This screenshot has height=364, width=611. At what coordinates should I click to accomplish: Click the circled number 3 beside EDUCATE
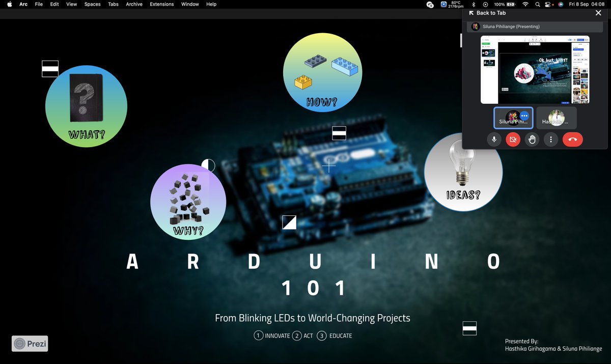[322, 336]
